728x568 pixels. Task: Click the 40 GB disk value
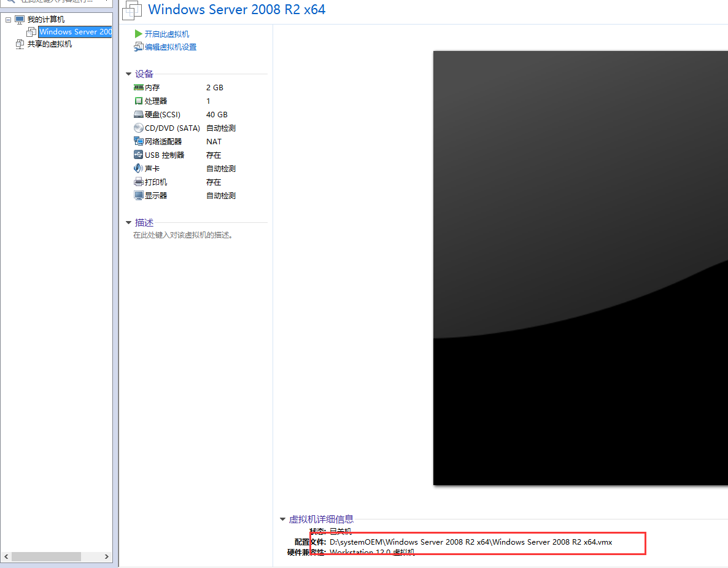217,114
